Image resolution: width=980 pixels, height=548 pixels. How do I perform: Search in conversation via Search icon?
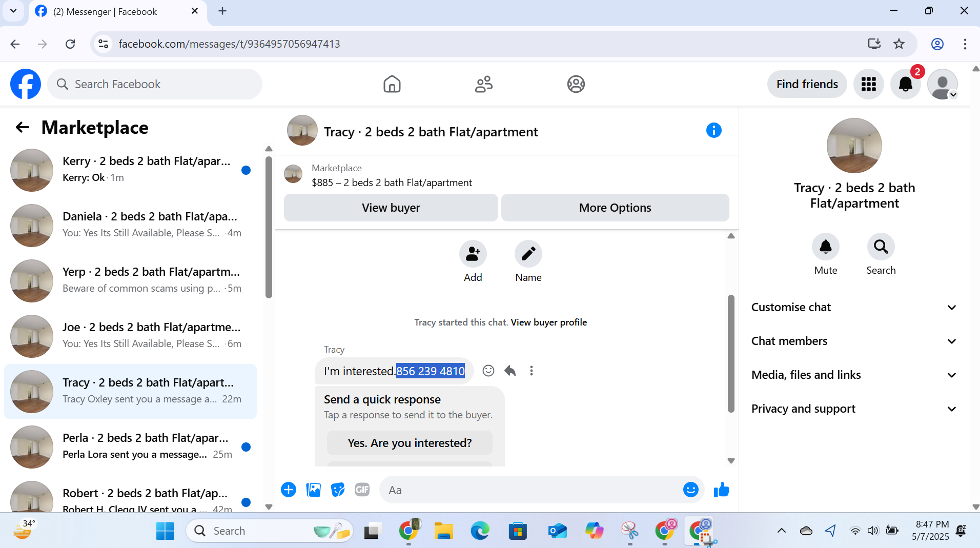[881, 247]
